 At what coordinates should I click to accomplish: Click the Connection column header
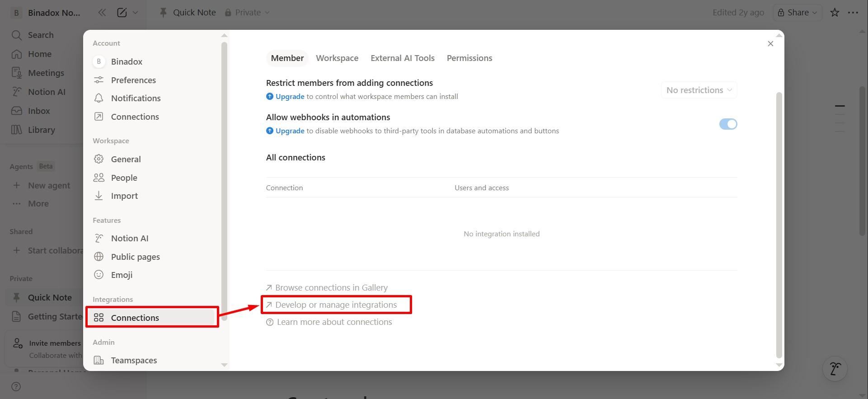click(284, 188)
